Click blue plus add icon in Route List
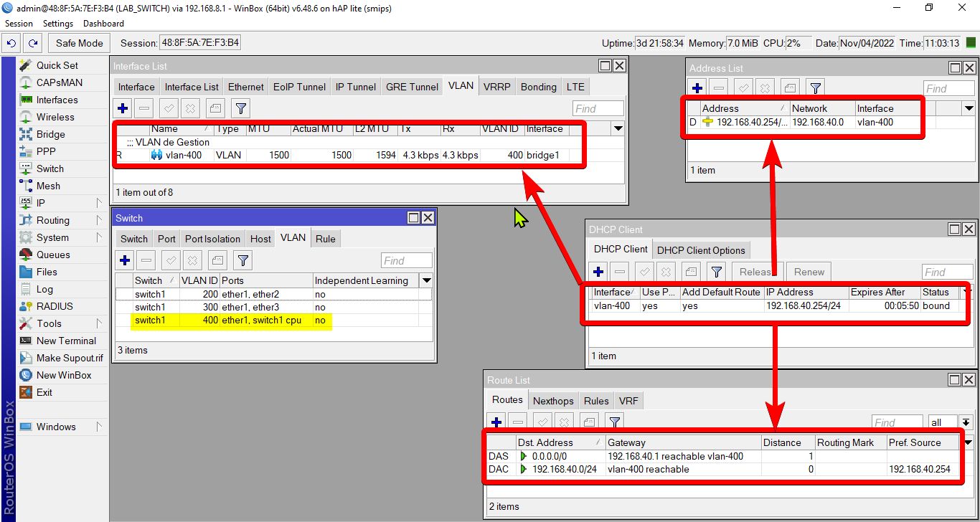Screen dimensions: 980x522 click(x=496, y=422)
